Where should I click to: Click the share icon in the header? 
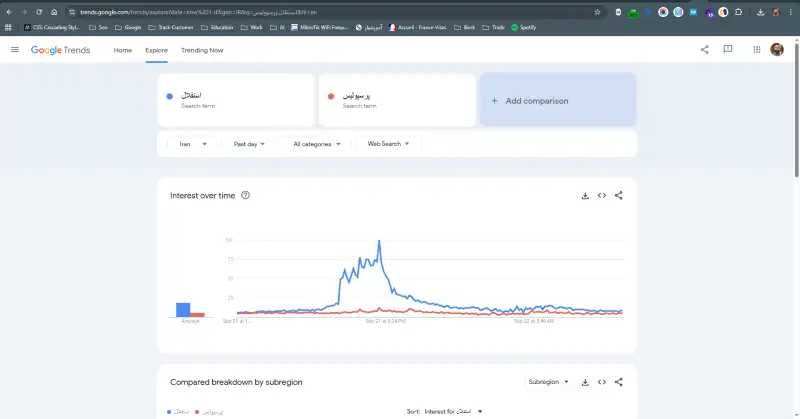tap(704, 49)
